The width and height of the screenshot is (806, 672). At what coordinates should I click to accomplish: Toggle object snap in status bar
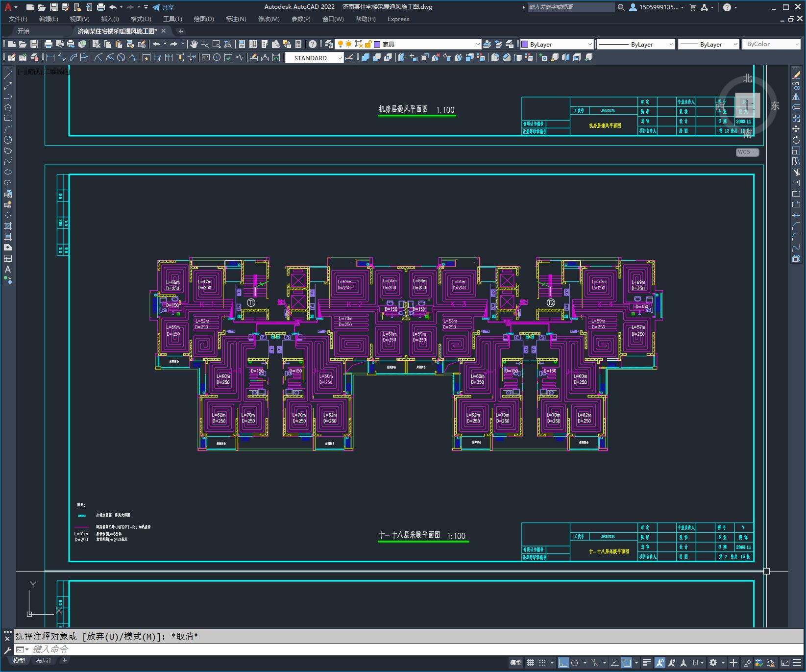pyautogui.click(x=627, y=663)
